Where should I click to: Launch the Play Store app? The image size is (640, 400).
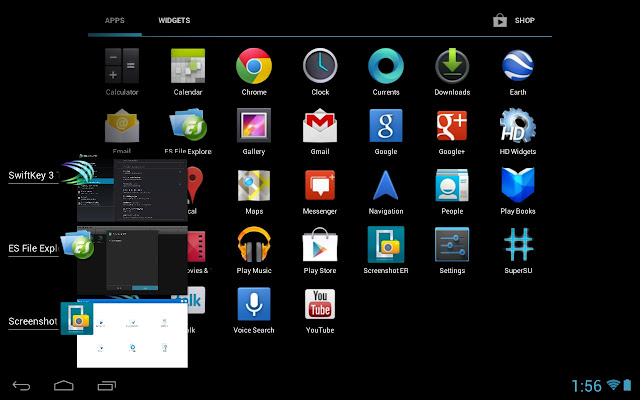320,245
